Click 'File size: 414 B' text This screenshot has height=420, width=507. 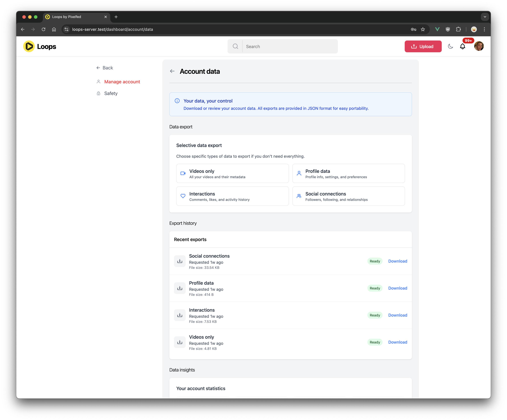tap(201, 295)
